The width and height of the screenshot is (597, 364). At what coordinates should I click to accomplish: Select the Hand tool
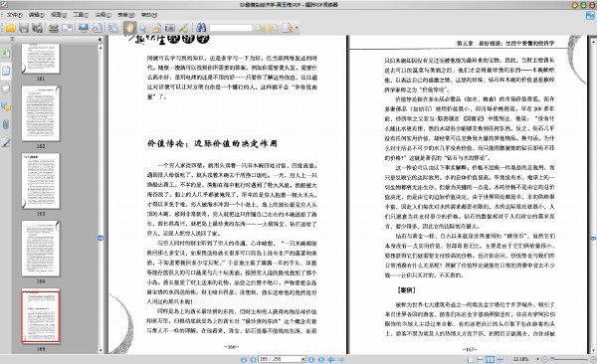[129, 28]
